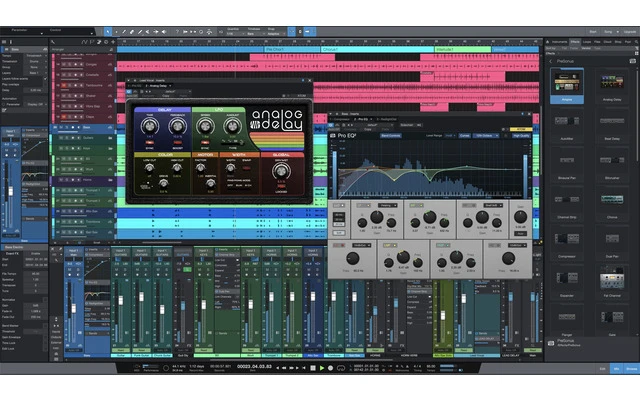Click the Stop button in transport
Image resolution: width=640 pixels, height=400 pixels.
coord(313,368)
